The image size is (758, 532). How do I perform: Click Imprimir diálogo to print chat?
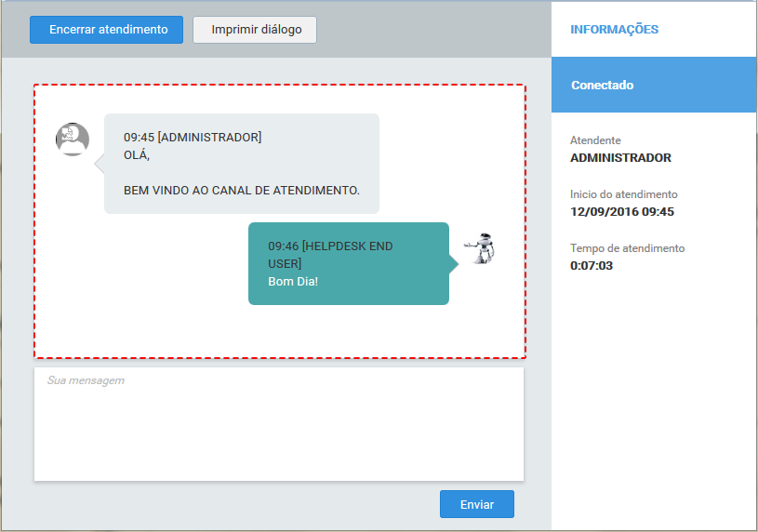coord(255,30)
